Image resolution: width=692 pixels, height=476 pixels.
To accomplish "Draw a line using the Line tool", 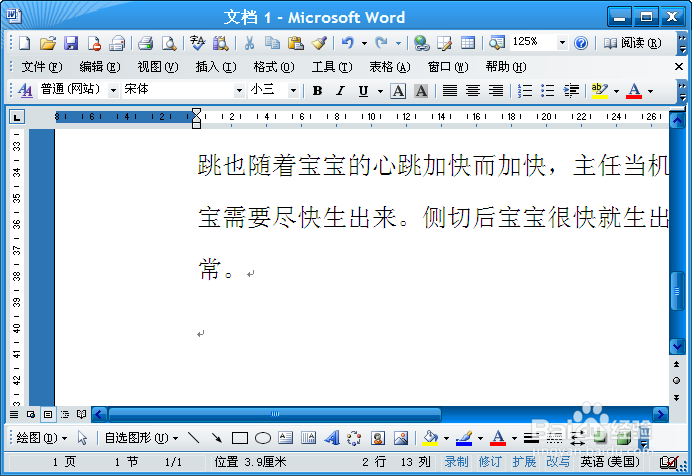I will click(x=193, y=438).
